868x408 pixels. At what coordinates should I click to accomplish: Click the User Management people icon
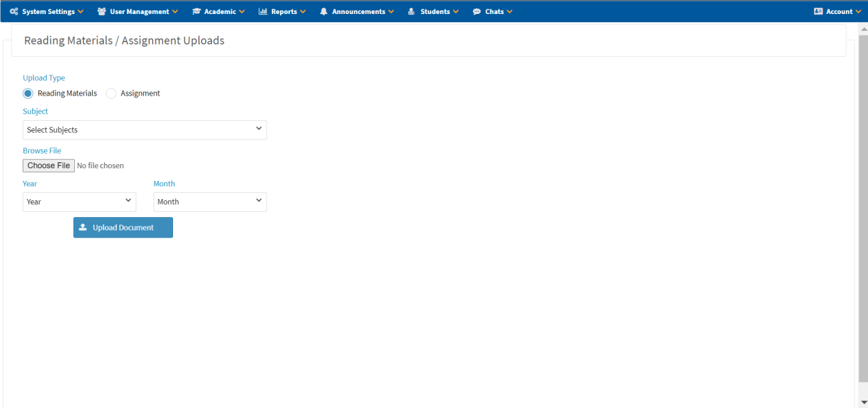coord(102,11)
